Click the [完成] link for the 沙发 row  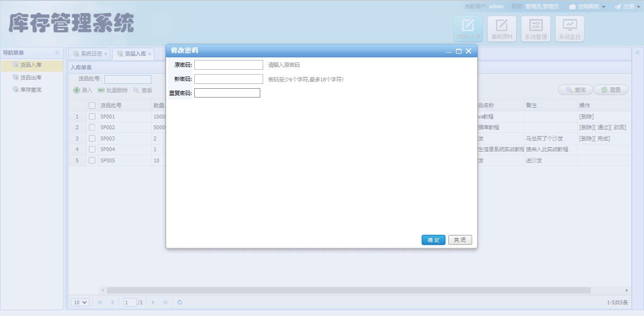coord(602,138)
